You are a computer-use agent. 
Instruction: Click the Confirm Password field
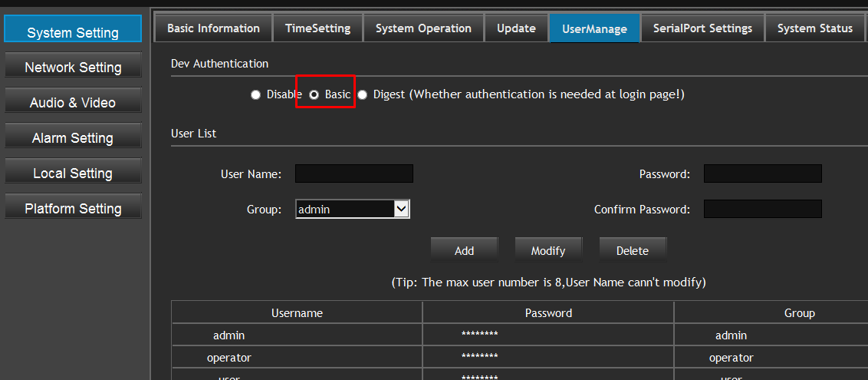click(762, 209)
